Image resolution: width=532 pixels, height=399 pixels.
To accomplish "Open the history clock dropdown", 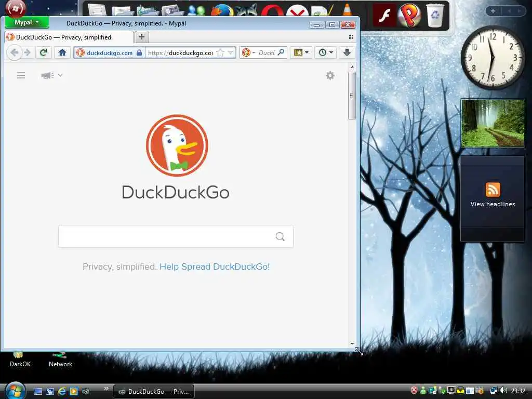I will tap(325, 52).
